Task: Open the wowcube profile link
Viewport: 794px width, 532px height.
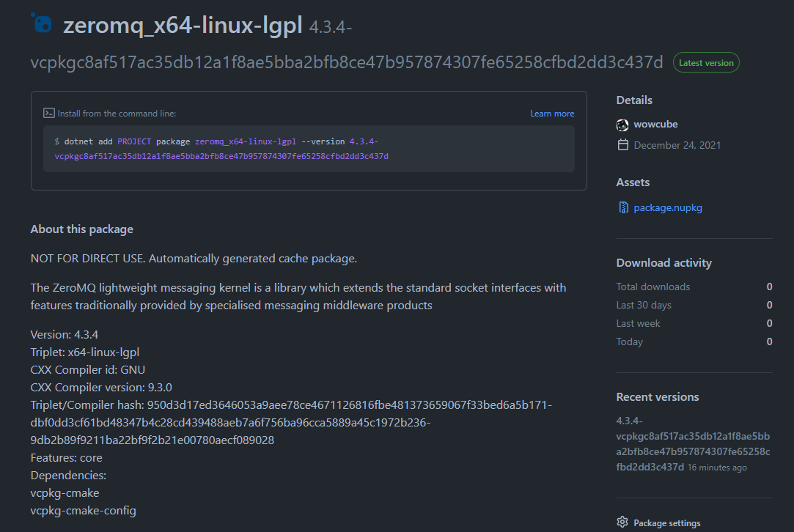Action: [x=655, y=124]
